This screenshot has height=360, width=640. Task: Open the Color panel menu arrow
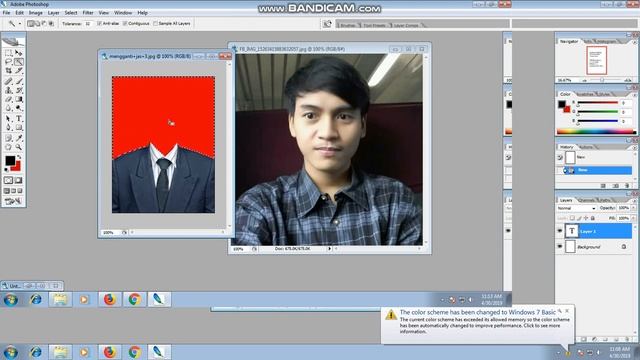634,94
